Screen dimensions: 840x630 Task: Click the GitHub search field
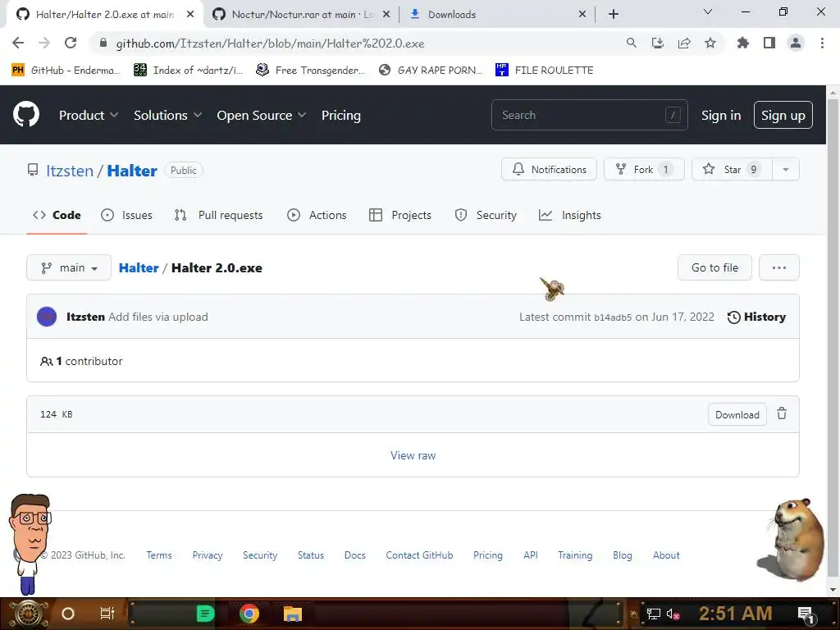pyautogui.click(x=589, y=115)
